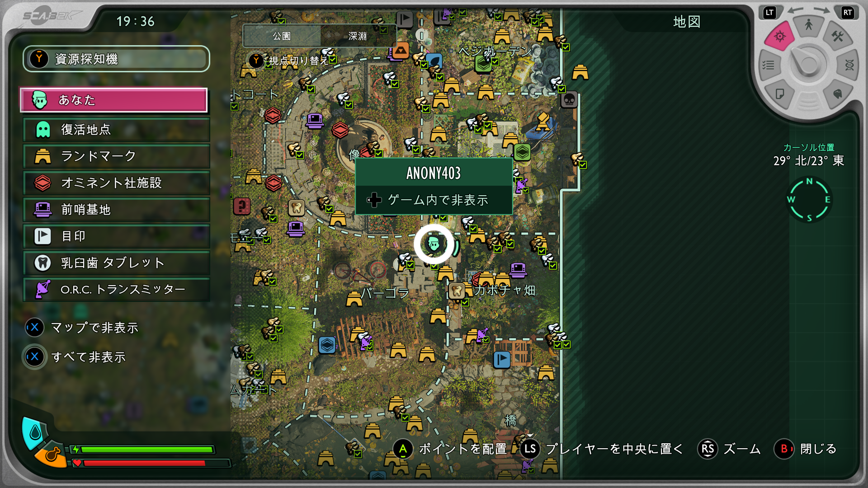Click the yellow field station marker by the wheelbarrow
This screenshot has height=488, width=868.
click(x=542, y=122)
